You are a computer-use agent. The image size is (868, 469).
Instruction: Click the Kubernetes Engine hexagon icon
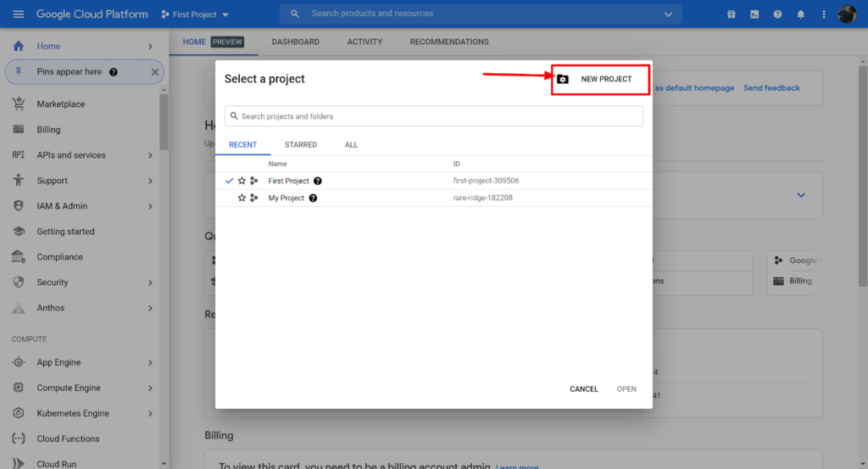19,413
